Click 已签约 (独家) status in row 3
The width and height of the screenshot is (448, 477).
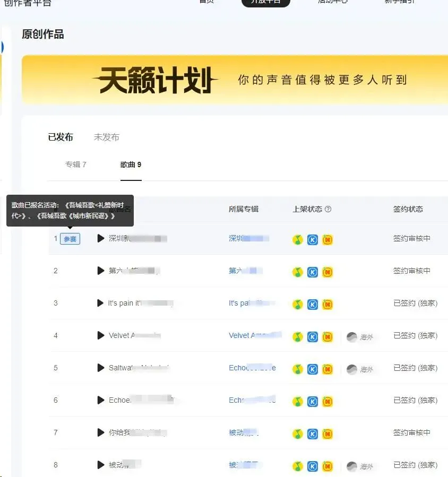click(416, 303)
